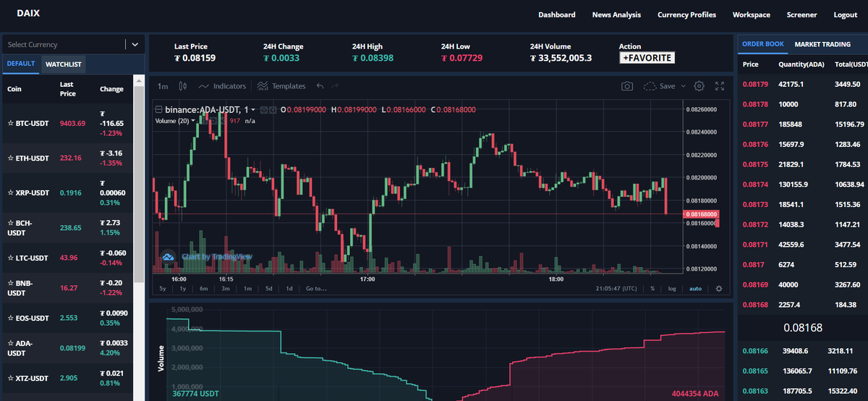868x401 pixels.
Task: Favorite ADA-USDT with its star
Action: [x=10, y=343]
